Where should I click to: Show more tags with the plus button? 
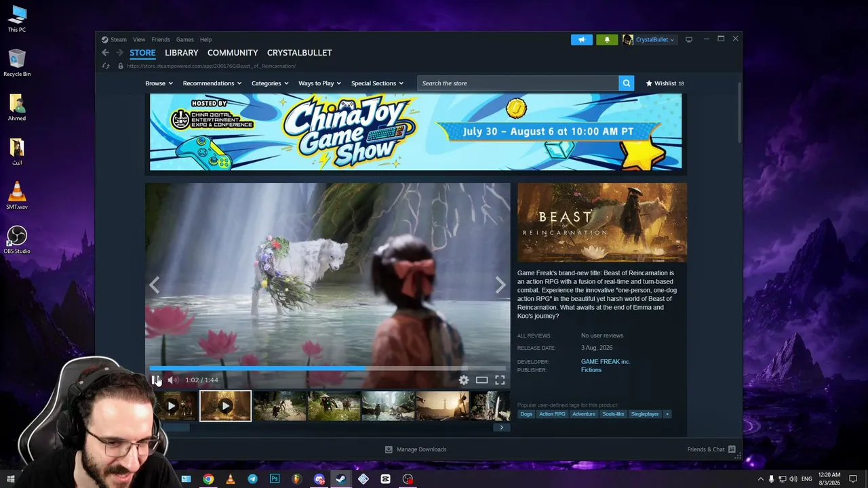667,414
